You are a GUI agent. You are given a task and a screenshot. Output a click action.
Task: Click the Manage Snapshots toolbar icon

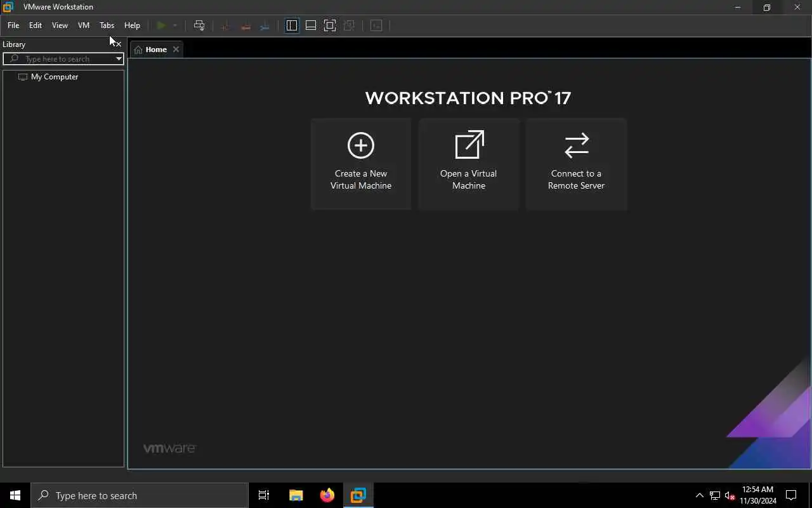[265, 25]
